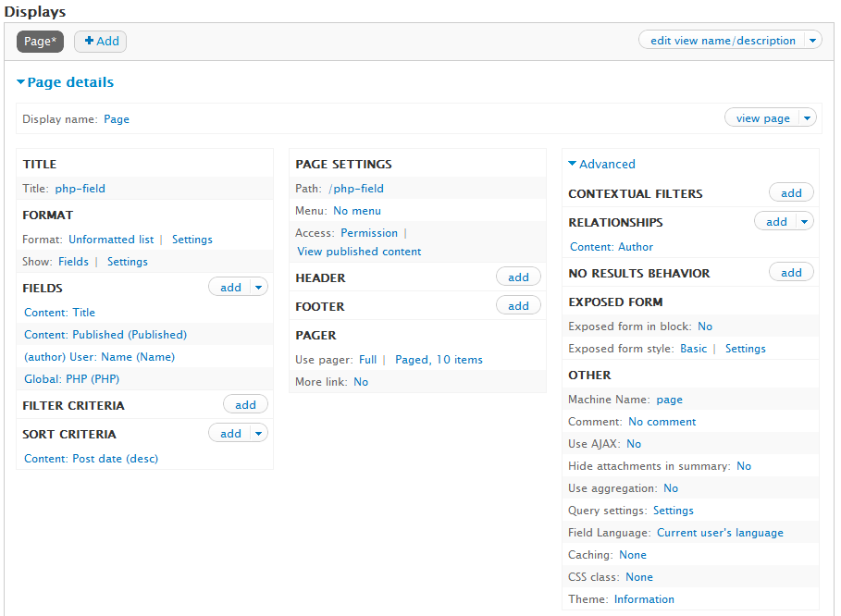This screenshot has width=841, height=616.
Task: Click the edit view name/description button
Action: [722, 41]
